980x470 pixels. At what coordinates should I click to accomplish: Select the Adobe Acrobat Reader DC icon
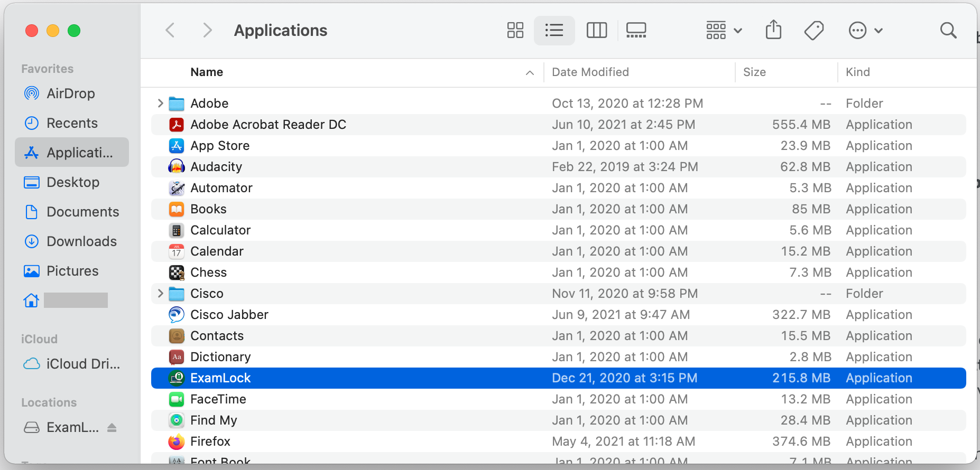(177, 125)
